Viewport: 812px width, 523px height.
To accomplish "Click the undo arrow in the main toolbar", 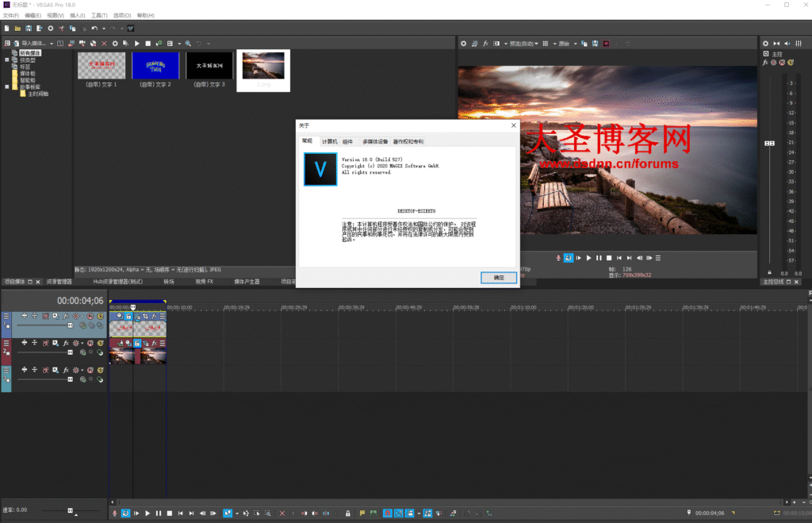I will pyautogui.click(x=94, y=29).
